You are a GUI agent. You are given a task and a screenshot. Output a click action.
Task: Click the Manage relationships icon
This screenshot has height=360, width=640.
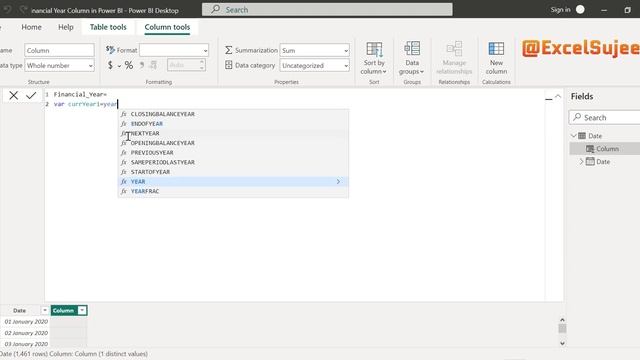coord(454,49)
